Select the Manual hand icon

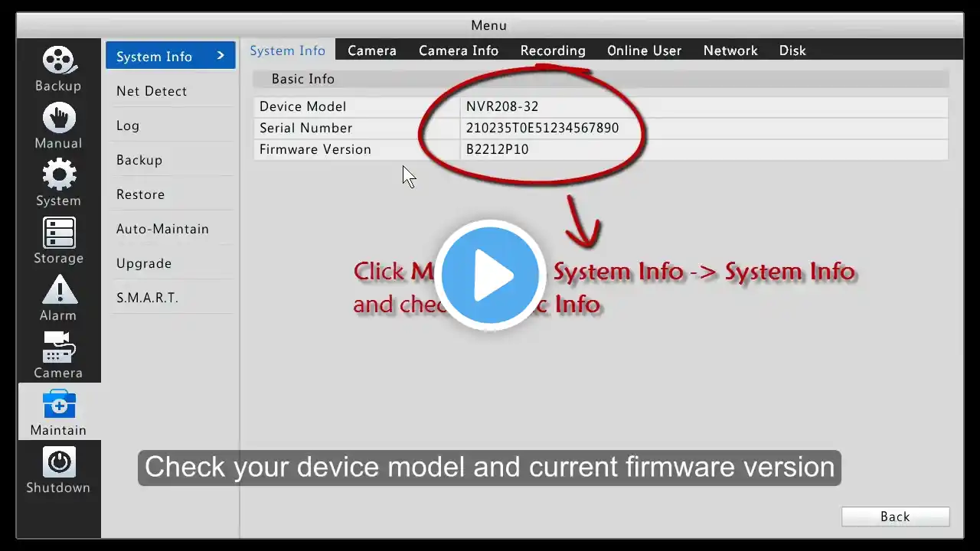[59, 118]
